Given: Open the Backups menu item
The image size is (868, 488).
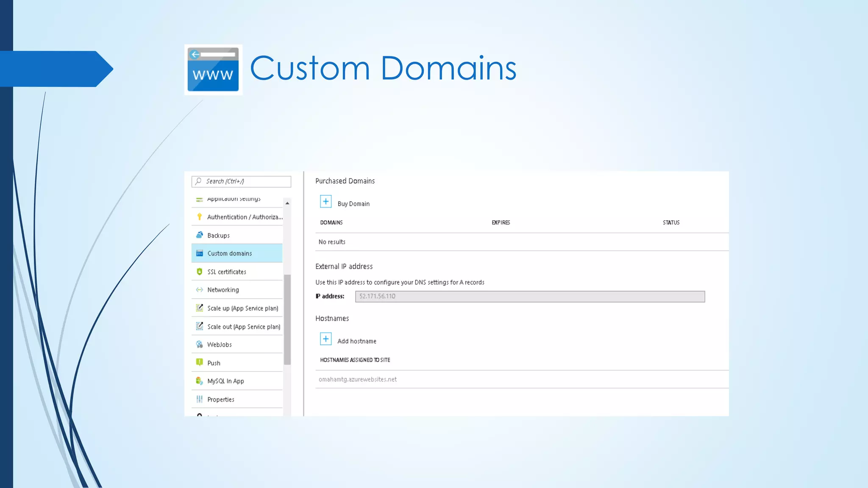Looking at the screenshot, I should pyautogui.click(x=237, y=235).
